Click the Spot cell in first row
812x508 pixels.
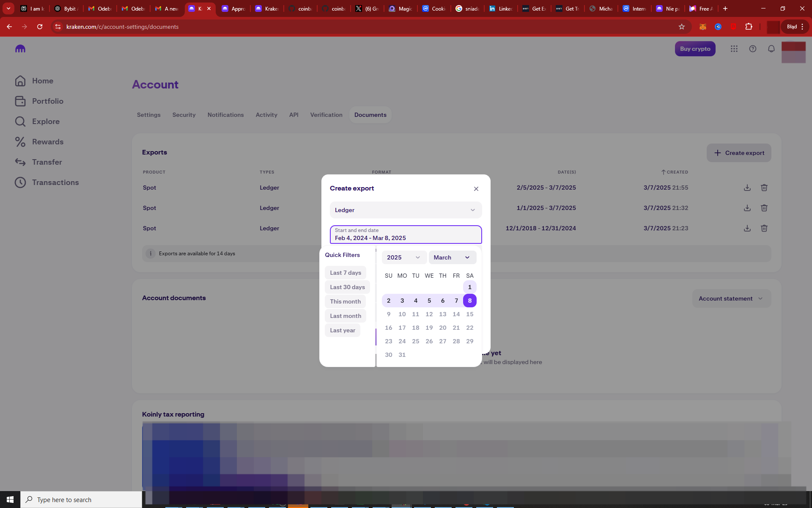(x=149, y=188)
